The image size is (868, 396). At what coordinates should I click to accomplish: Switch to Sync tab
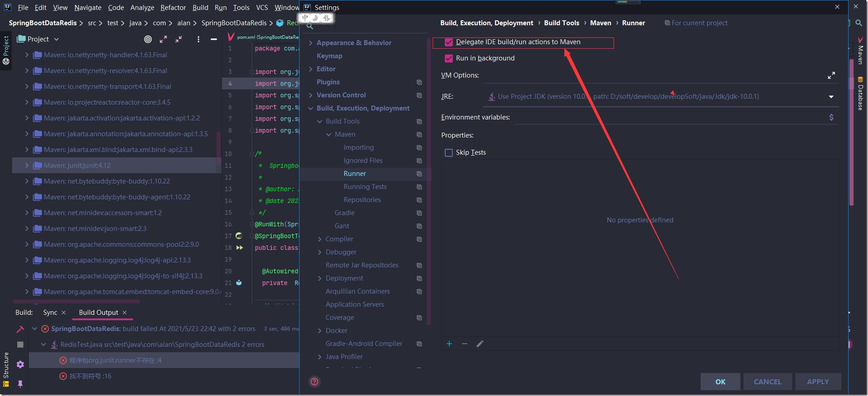[50, 313]
